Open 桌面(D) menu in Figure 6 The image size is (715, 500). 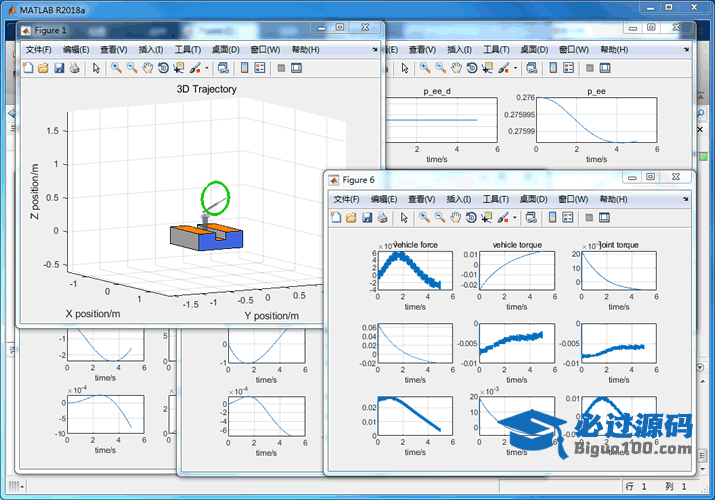pos(534,199)
